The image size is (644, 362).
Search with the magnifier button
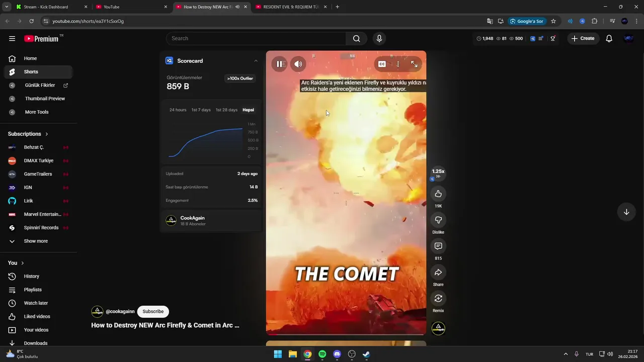tap(356, 39)
